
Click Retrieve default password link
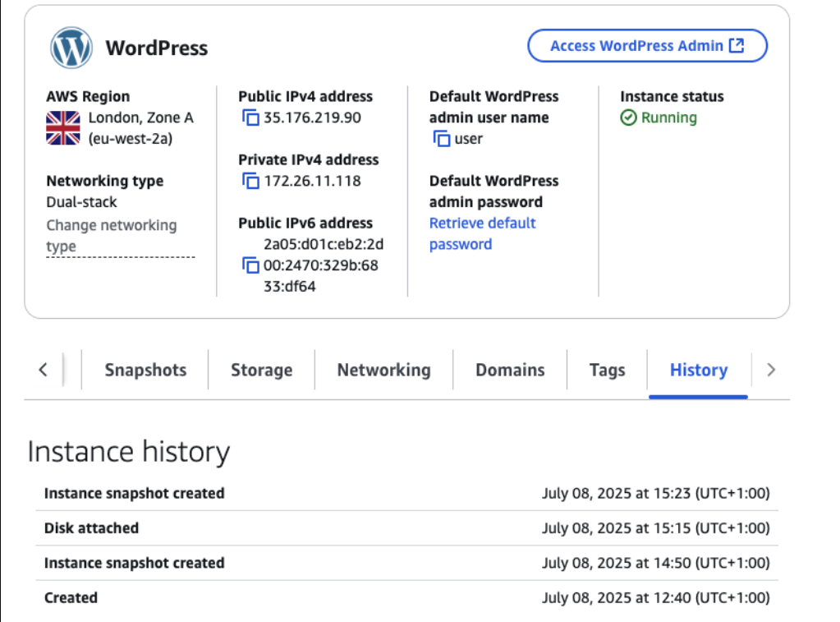coord(483,233)
